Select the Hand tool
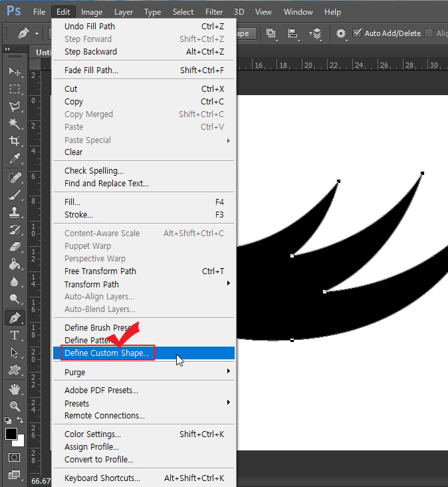Image resolution: width=448 pixels, height=487 pixels. tap(14, 389)
